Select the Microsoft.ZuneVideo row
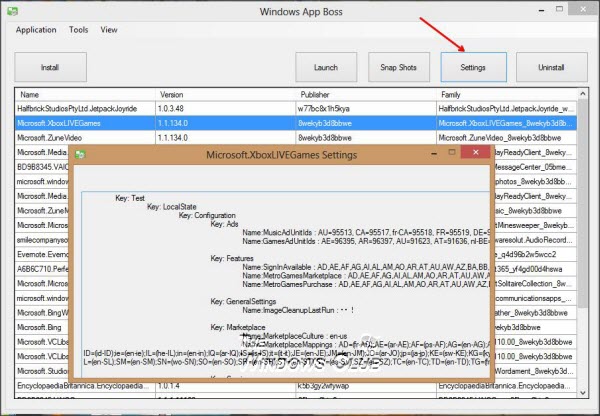The image size is (600, 416). (296, 138)
